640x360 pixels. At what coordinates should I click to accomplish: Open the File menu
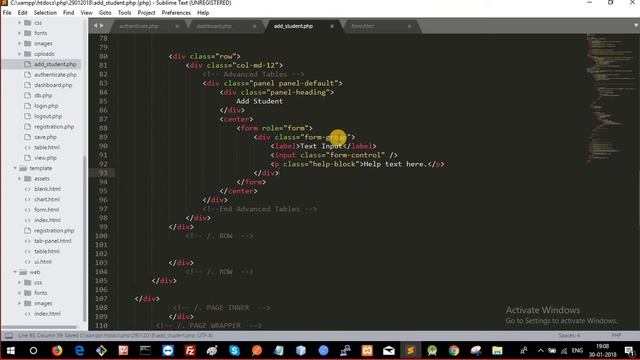pyautogui.click(x=7, y=13)
